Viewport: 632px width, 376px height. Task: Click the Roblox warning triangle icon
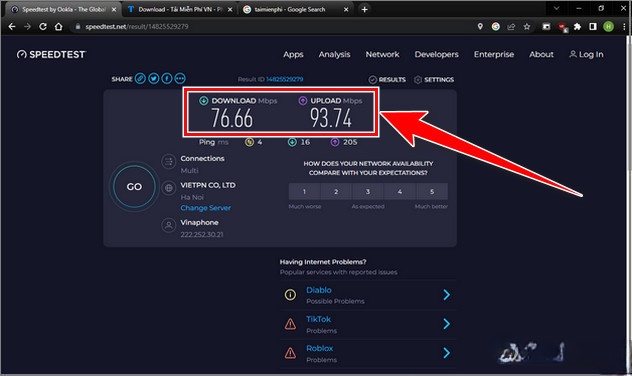(290, 353)
